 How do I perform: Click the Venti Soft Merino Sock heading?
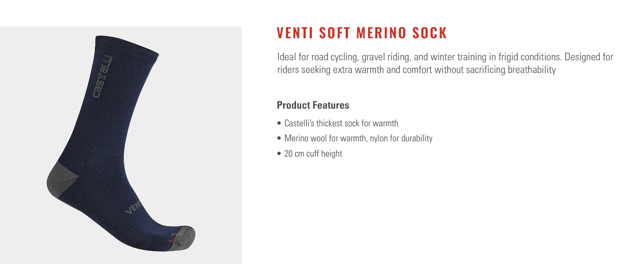coord(362,33)
